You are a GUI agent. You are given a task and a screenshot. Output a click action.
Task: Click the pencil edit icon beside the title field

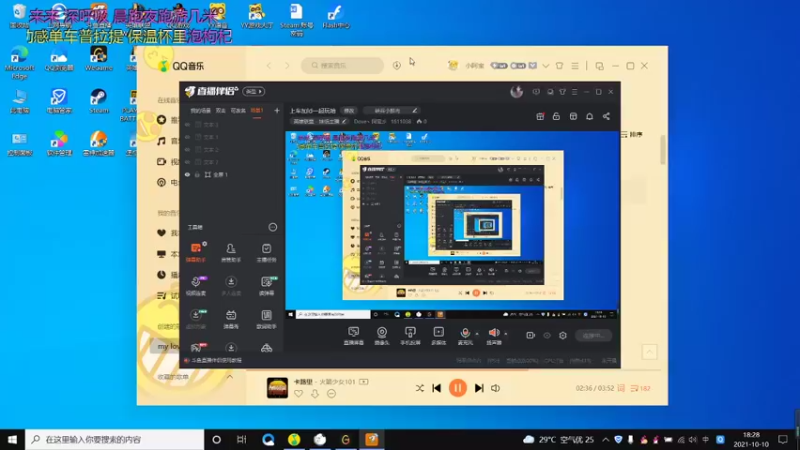click(415, 110)
